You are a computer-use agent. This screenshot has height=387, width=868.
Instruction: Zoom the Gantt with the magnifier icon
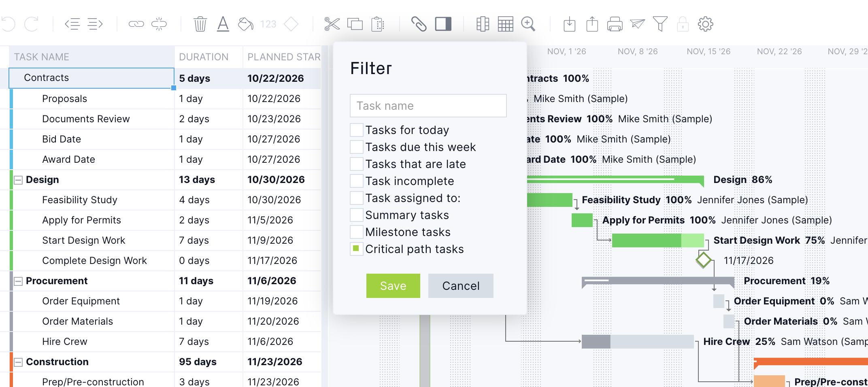[528, 24]
